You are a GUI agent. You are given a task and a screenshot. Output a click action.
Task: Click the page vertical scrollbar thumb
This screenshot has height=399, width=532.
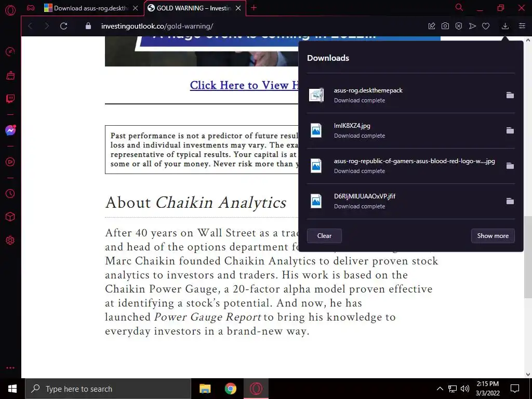pos(528,257)
